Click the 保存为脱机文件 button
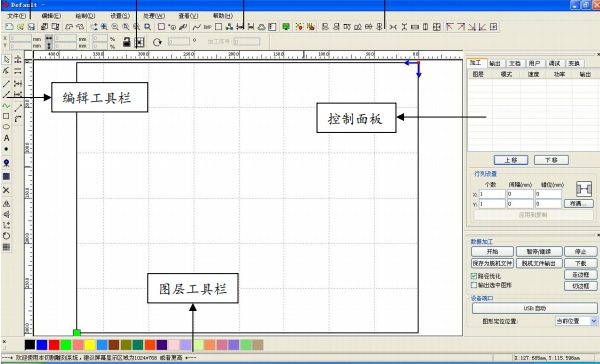600x364 pixels. 492,263
